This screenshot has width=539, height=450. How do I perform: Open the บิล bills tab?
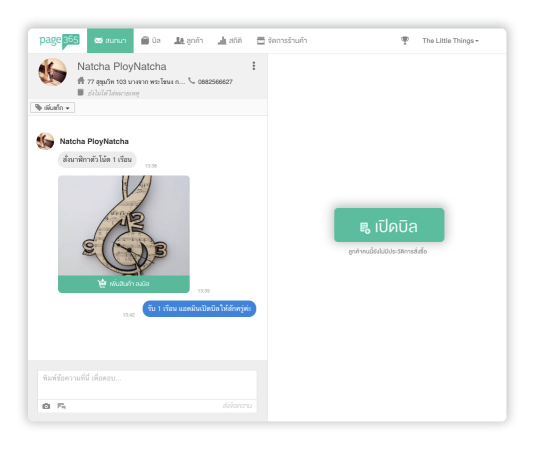pos(151,41)
